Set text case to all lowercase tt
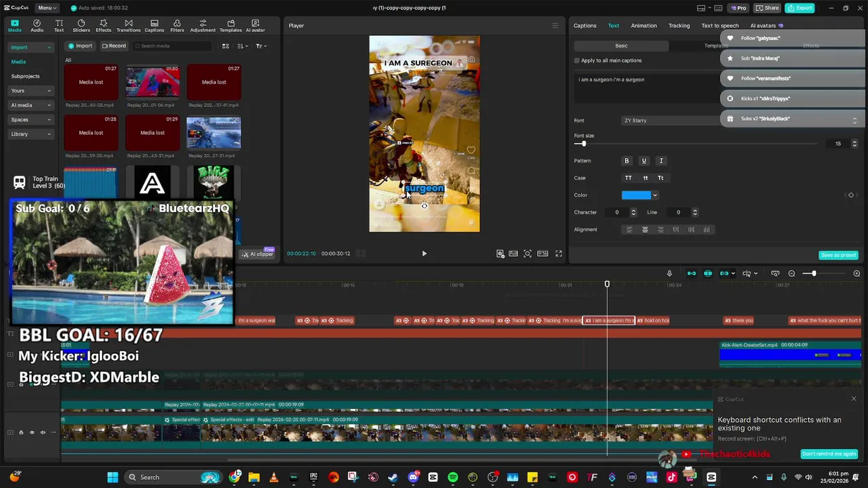This screenshot has width=868, height=488. pyautogui.click(x=645, y=178)
